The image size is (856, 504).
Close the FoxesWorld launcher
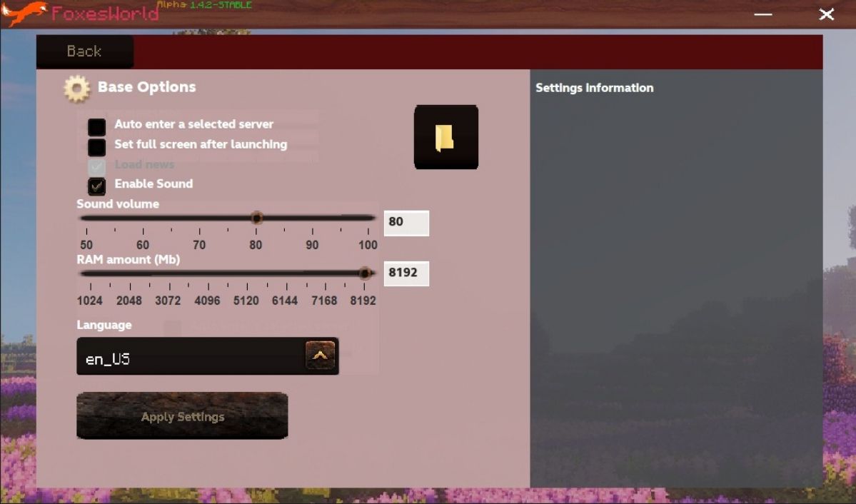pos(826,14)
